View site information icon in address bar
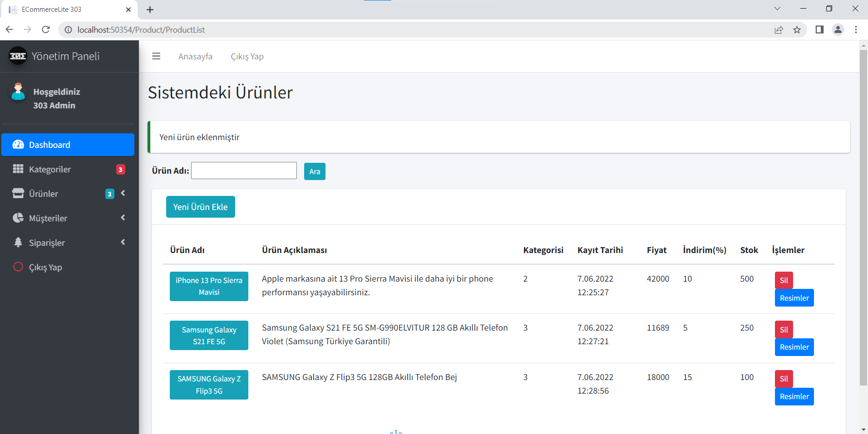This screenshot has height=434, width=868. point(68,29)
